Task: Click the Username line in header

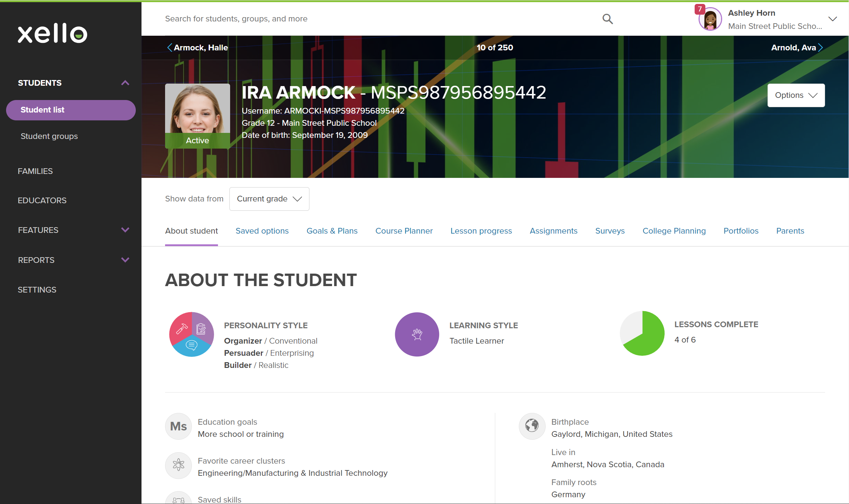Action: point(323,111)
